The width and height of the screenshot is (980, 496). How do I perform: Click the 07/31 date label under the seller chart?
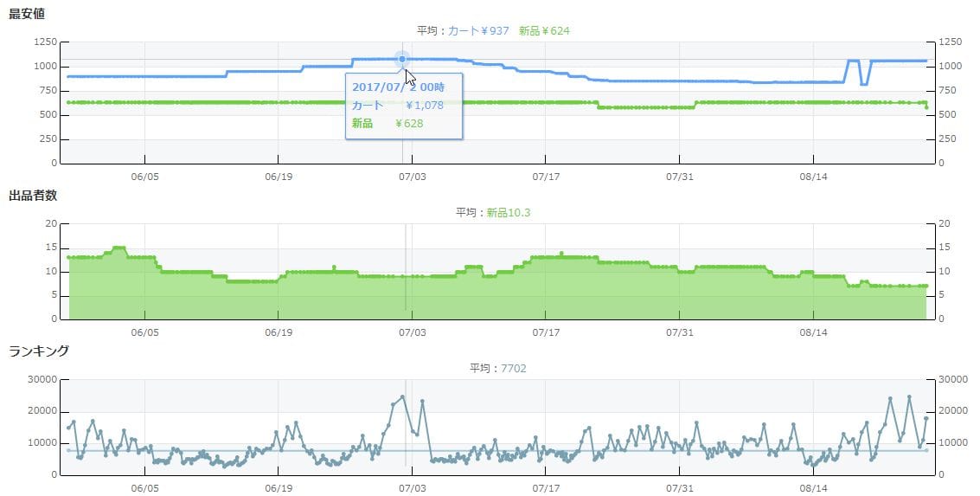point(680,332)
